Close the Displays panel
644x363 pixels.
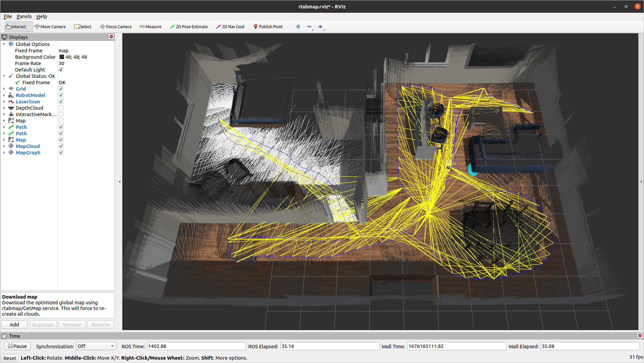pos(111,37)
